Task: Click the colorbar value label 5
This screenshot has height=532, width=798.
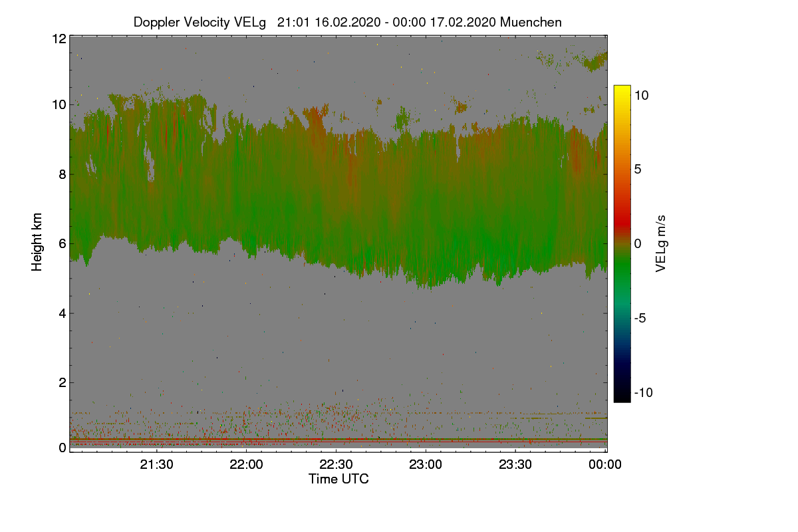Action: tap(637, 169)
